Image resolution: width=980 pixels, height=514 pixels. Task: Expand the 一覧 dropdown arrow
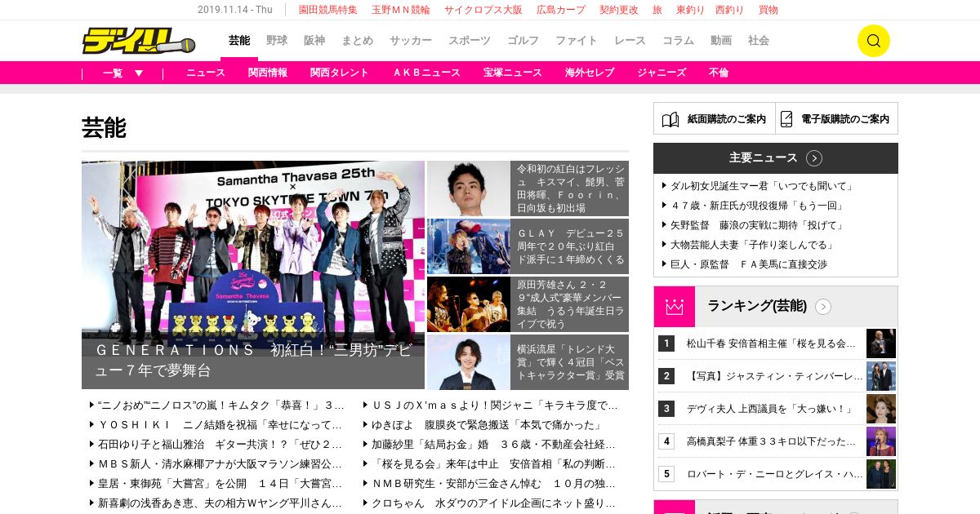pos(139,73)
